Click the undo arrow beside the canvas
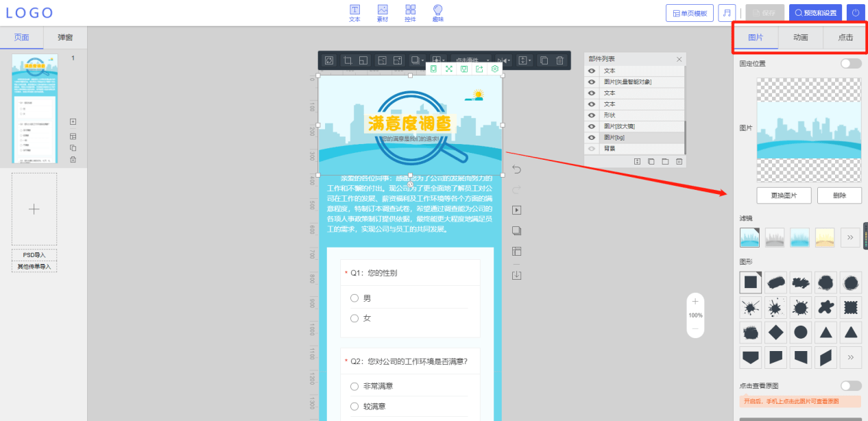The width and height of the screenshot is (868, 421). click(x=517, y=169)
